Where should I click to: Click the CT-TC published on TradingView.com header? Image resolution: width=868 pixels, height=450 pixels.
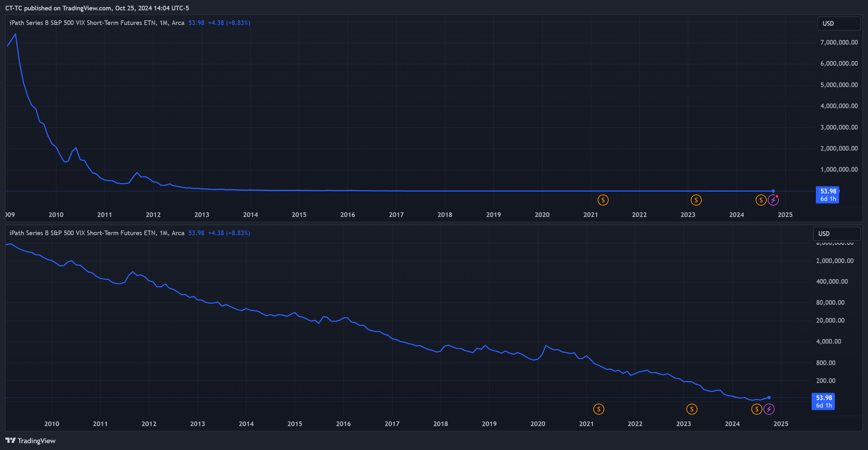(97, 8)
